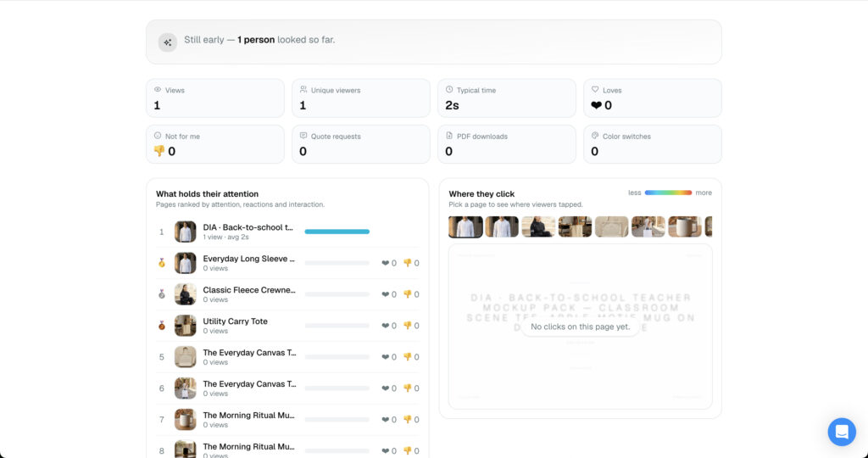868x458 pixels.
Task: Open the Classic Fleece Crewne... row title
Action: [x=249, y=289]
